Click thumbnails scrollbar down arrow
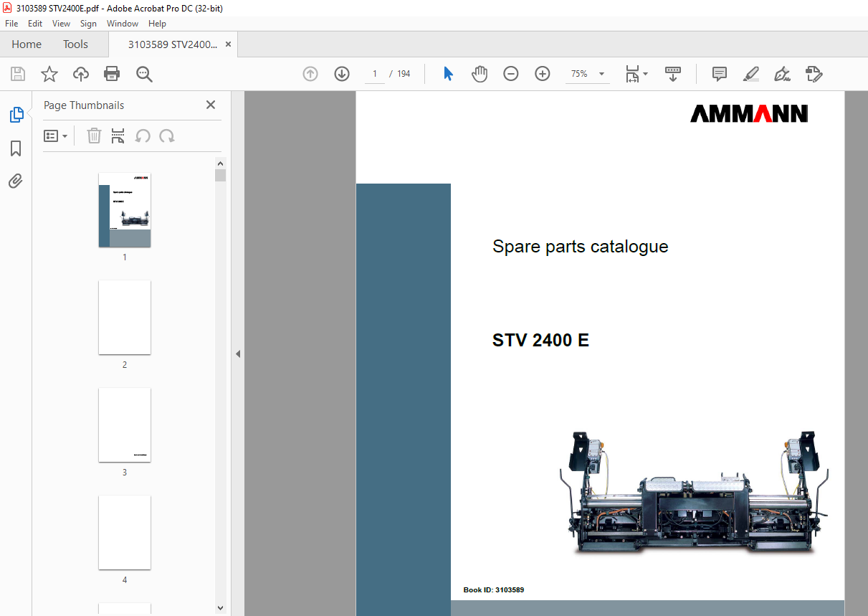This screenshot has height=616, width=868. pyautogui.click(x=220, y=608)
